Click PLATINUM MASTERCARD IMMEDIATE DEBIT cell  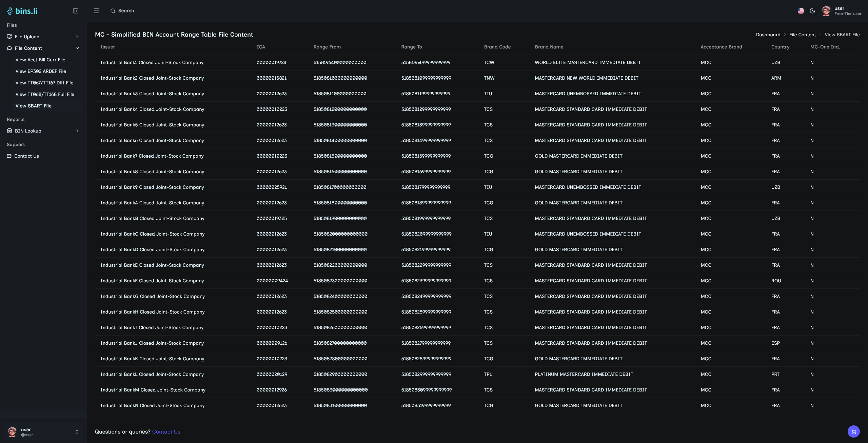(584, 374)
